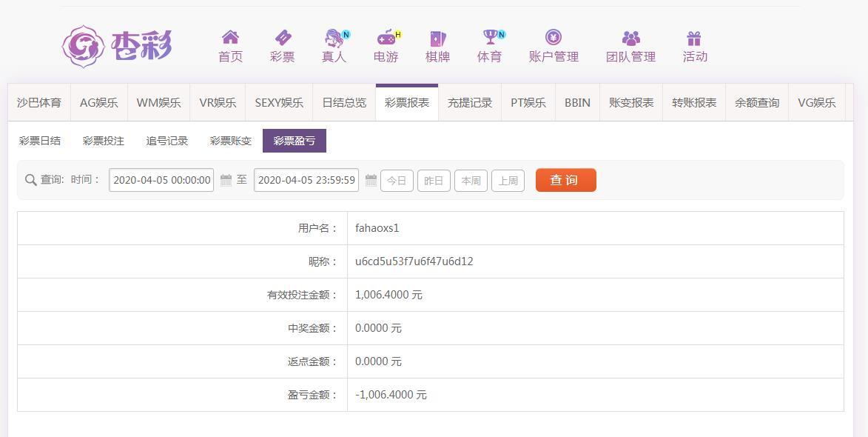Image resolution: width=868 pixels, height=437 pixels.
Task: Click the 今日 quick range button
Action: click(x=397, y=181)
